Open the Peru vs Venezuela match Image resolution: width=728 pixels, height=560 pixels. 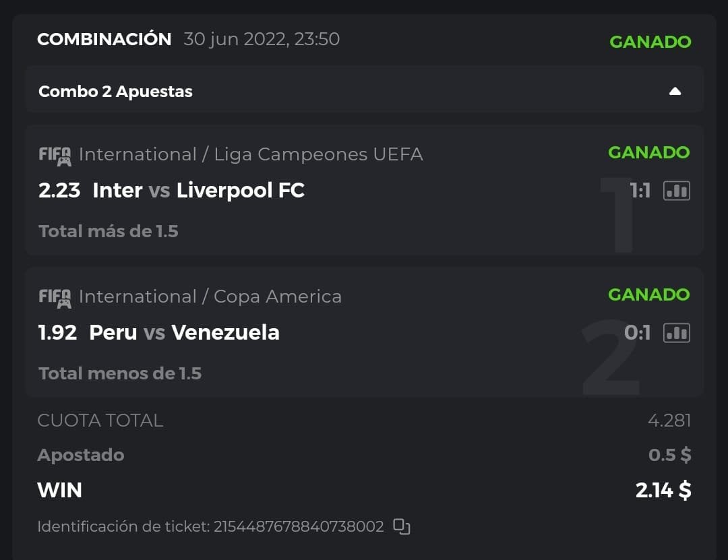point(184,332)
